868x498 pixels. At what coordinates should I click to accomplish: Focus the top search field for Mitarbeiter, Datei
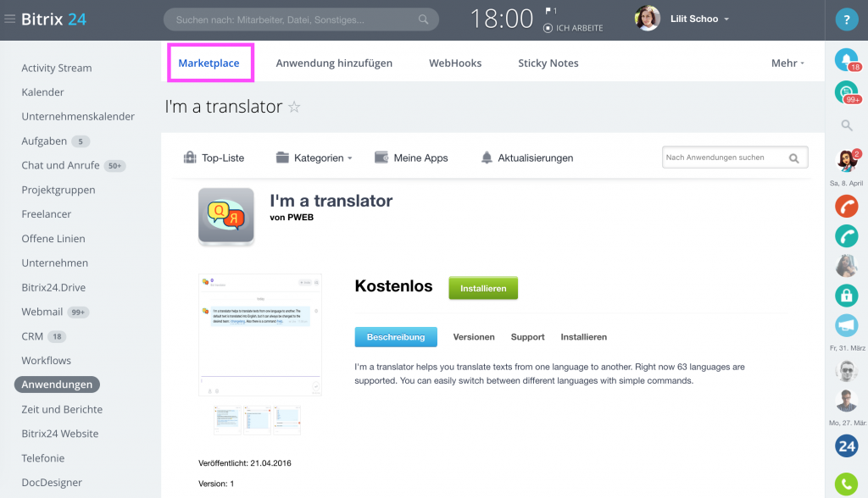301,19
